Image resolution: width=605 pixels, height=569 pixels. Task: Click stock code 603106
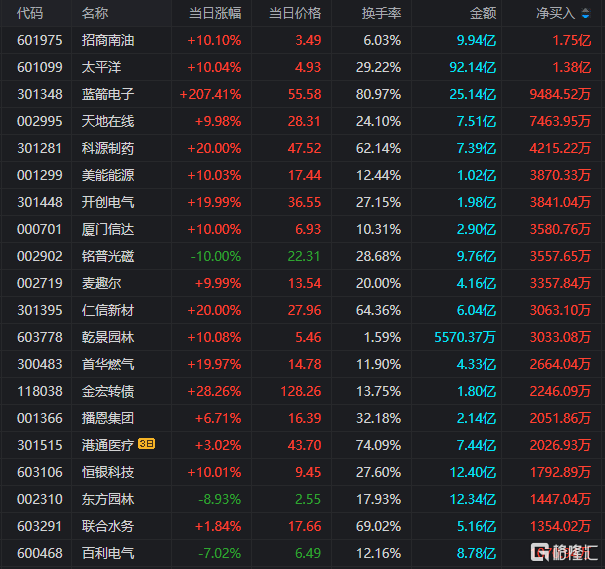(40, 472)
